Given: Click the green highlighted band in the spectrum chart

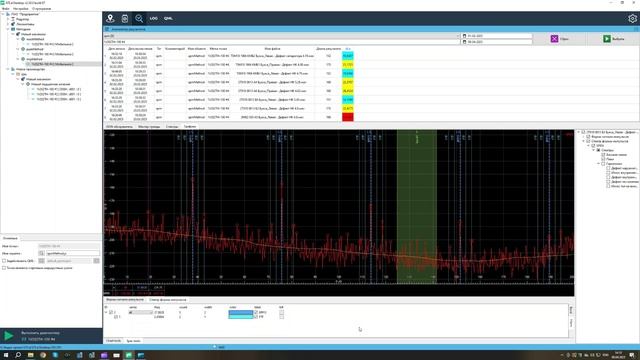Looking at the screenshot, I should click(x=416, y=207).
